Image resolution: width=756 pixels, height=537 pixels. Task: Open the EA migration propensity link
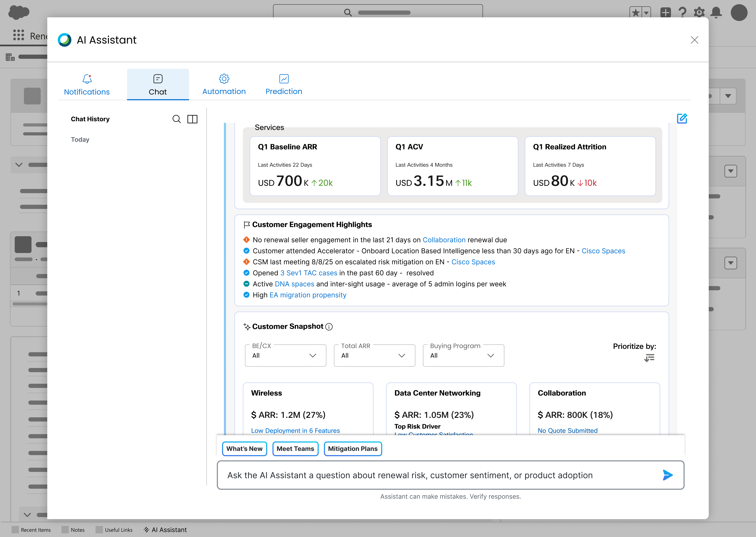click(308, 295)
